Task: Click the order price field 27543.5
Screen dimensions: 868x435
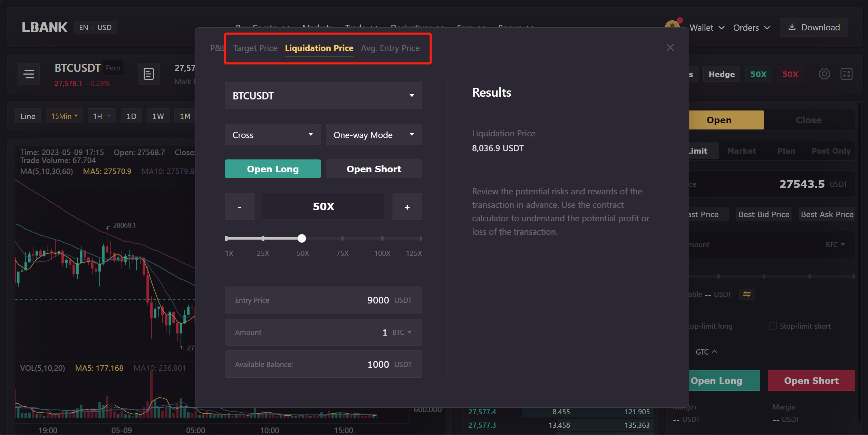Action: (x=771, y=184)
